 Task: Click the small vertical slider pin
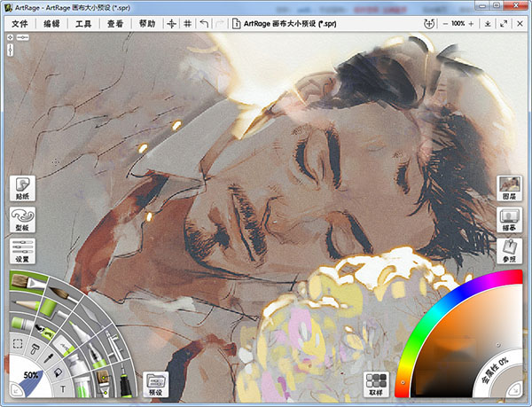11,51
